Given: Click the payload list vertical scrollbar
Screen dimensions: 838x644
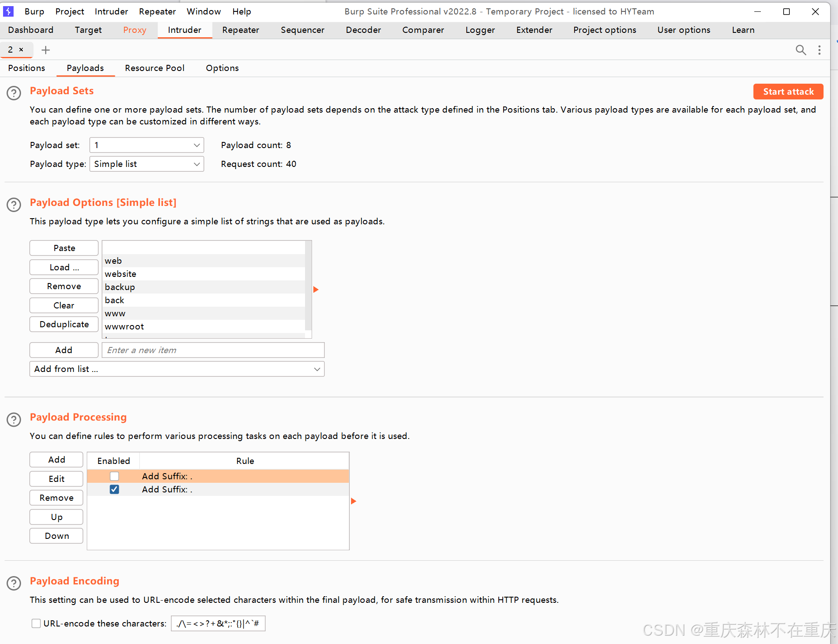Looking at the screenshot, I should (308, 286).
